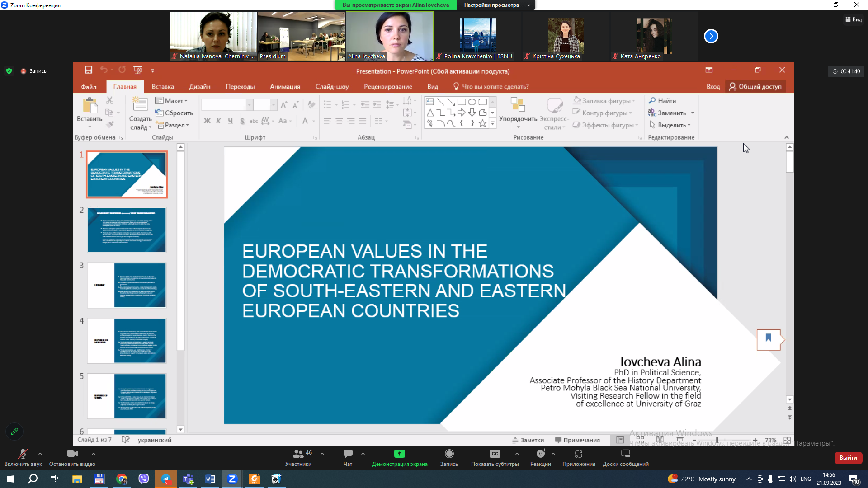Select slide 3 thumbnail in slide panel
This screenshot has width=868, height=488.
(x=127, y=286)
